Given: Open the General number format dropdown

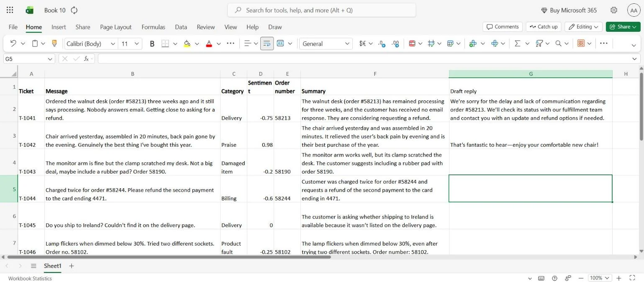Looking at the screenshot, I should coord(326,44).
